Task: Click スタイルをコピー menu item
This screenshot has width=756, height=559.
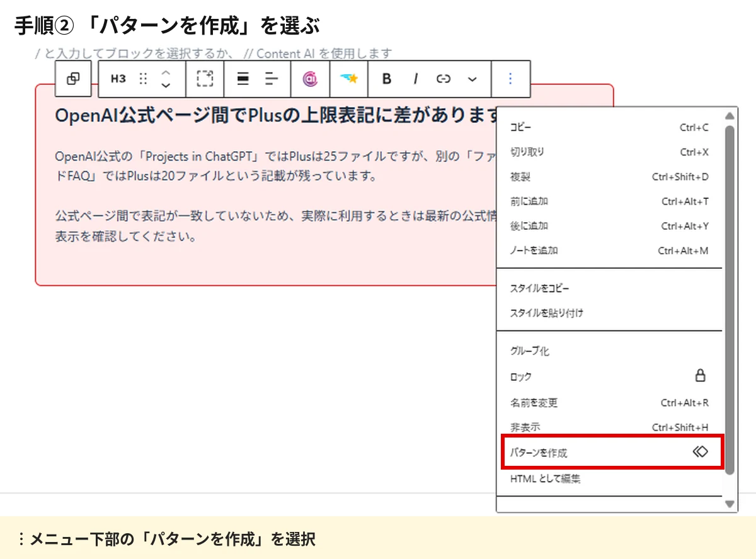Action: tap(609, 288)
